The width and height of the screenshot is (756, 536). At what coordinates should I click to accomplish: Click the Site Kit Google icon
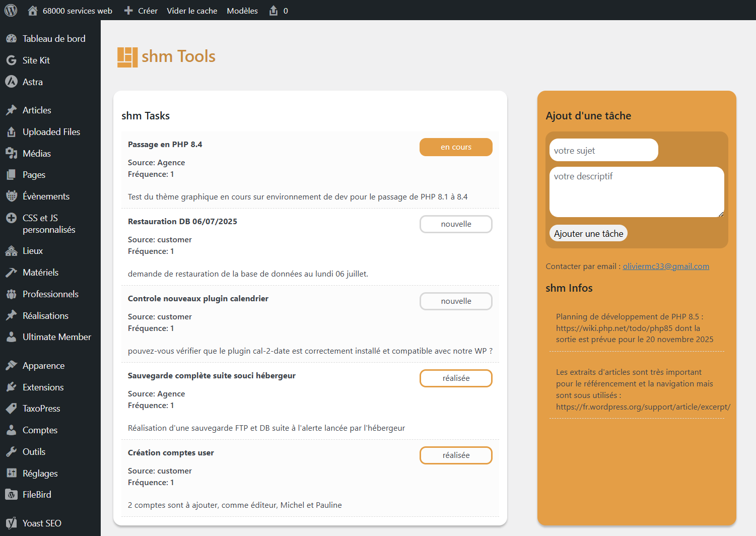pos(11,60)
